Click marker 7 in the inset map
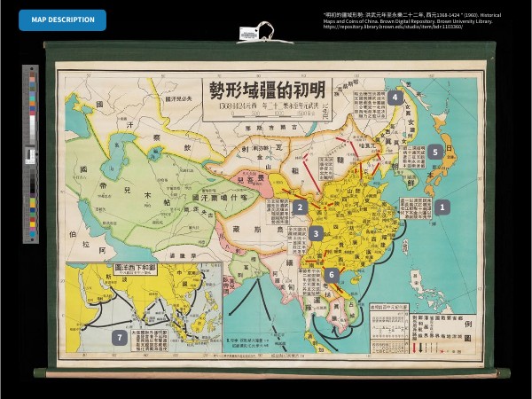532x399 pixels. click(x=119, y=337)
